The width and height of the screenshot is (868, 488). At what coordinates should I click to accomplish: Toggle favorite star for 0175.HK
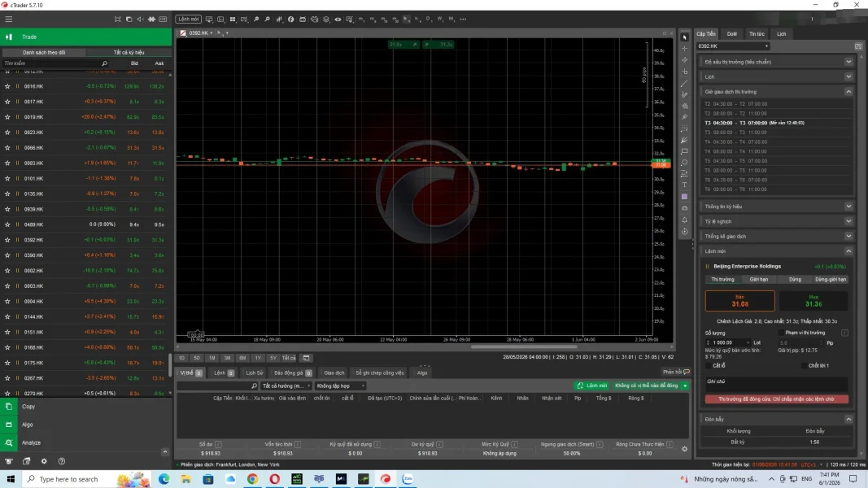[x=7, y=363]
